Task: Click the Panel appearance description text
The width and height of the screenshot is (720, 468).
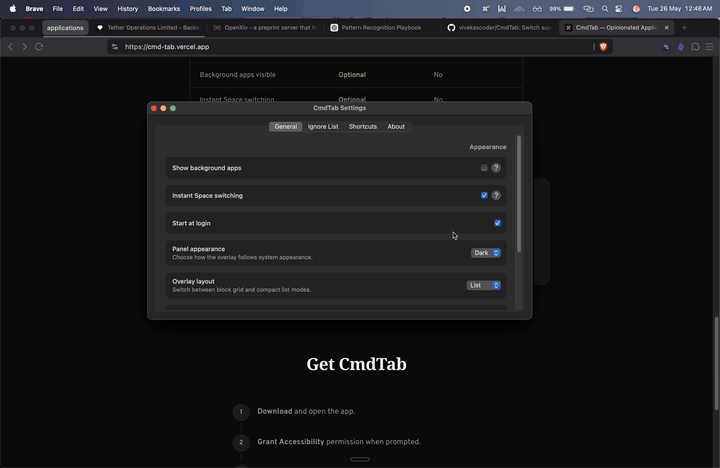Action: point(242,258)
